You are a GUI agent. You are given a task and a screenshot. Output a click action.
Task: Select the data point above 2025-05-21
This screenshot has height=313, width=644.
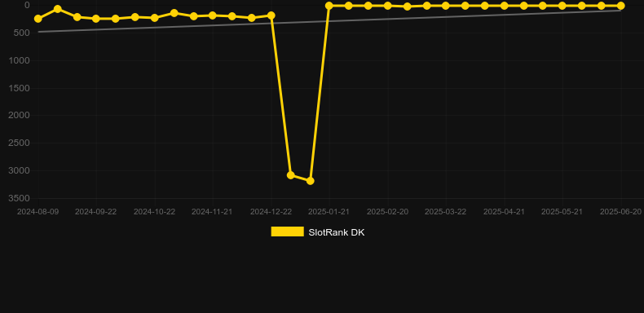point(562,6)
